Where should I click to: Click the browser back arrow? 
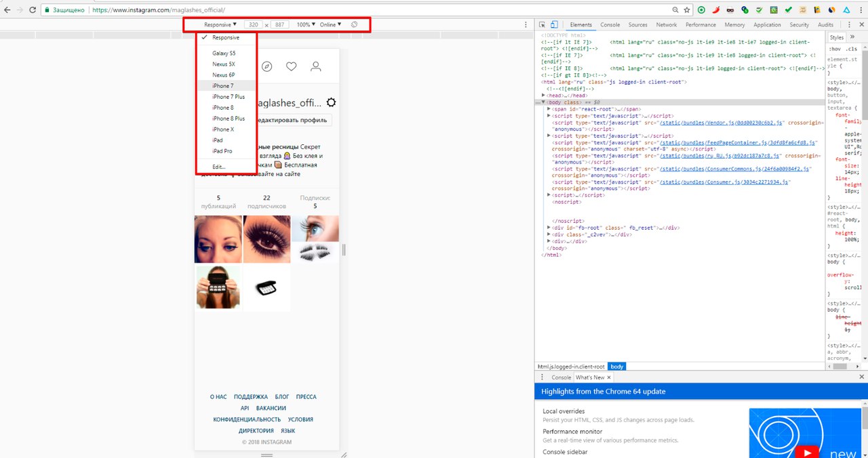point(7,10)
